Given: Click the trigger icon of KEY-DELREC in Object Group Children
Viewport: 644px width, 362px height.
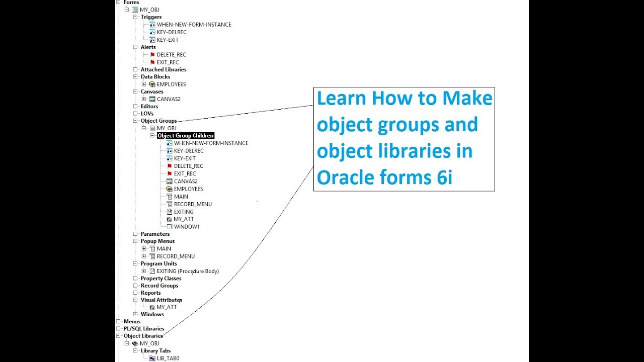Looking at the screenshot, I should (170, 151).
